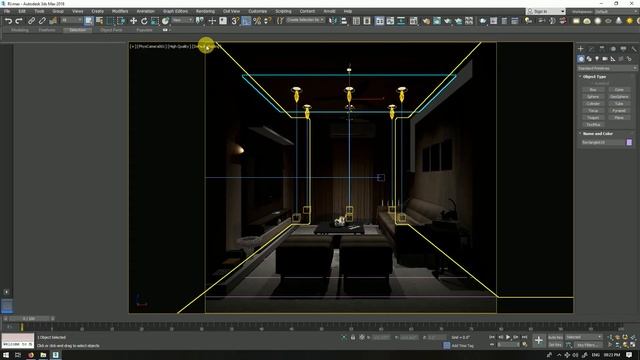The width and height of the screenshot is (640, 360).
Task: Activate the Select Object tool
Action: [x=89, y=21]
